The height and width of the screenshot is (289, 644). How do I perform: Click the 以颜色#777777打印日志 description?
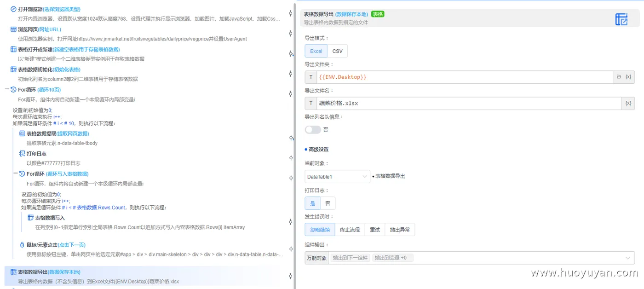(53, 163)
